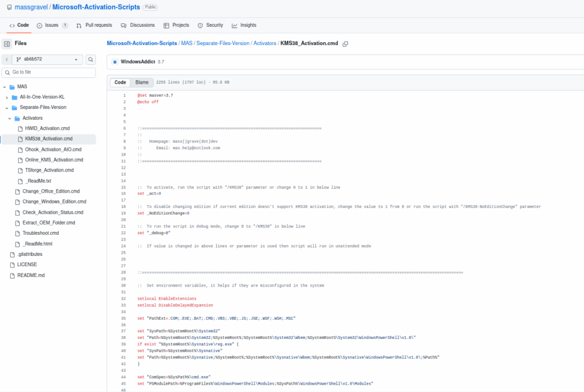
Task: Open the Pull requests tab
Action: pos(94,25)
